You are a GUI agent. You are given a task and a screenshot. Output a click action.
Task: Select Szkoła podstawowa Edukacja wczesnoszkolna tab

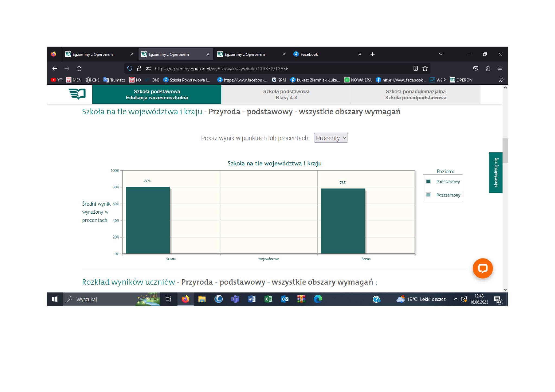click(157, 94)
